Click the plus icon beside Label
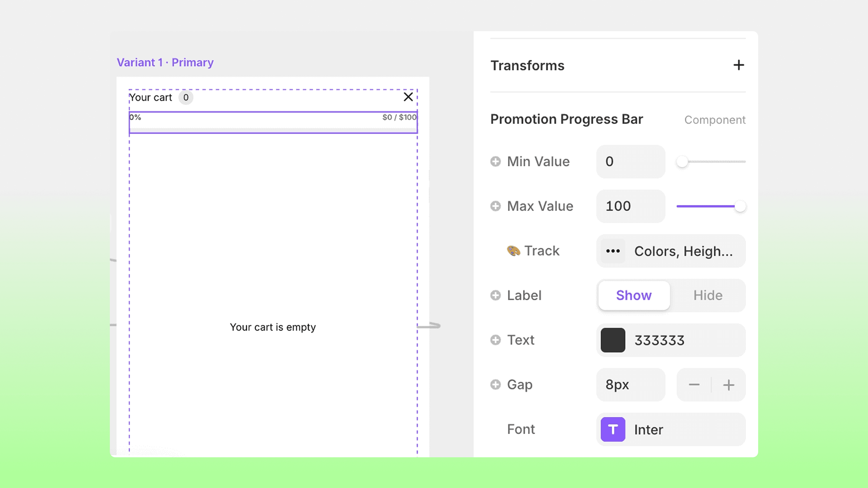Viewport: 868px width, 488px height. tap(495, 295)
